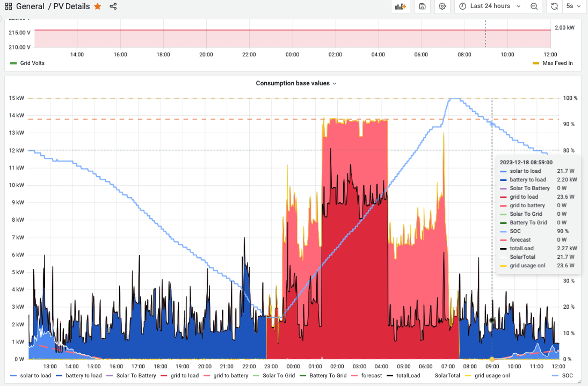Viewport: 588px width, 386px height.
Task: Toggle Solar To Battery legend series
Action: [136, 375]
